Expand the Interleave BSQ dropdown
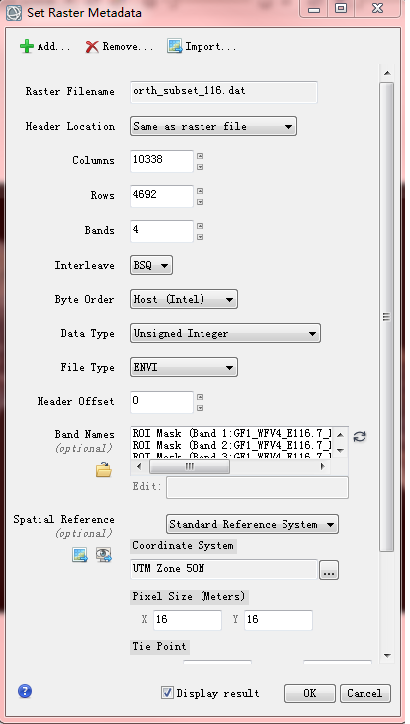410x724 pixels. (151, 265)
